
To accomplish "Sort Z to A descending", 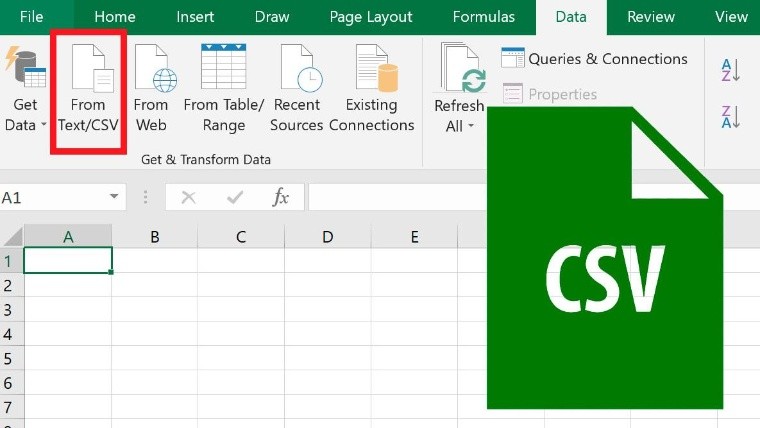I will (731, 117).
